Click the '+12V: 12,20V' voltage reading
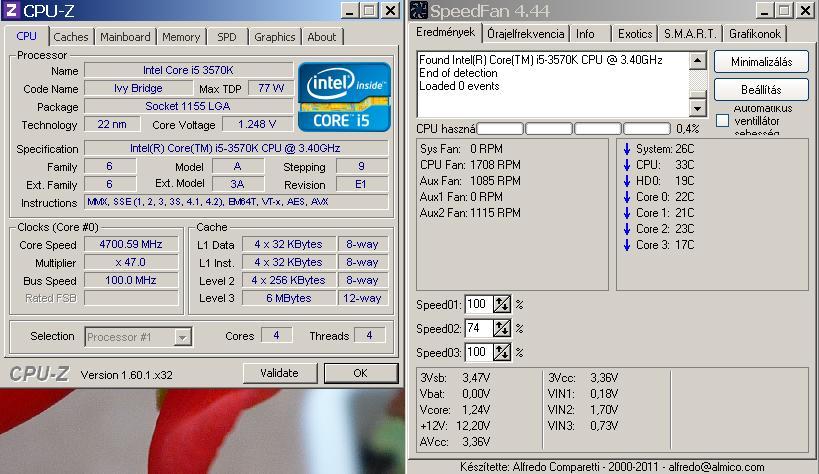 (455, 426)
